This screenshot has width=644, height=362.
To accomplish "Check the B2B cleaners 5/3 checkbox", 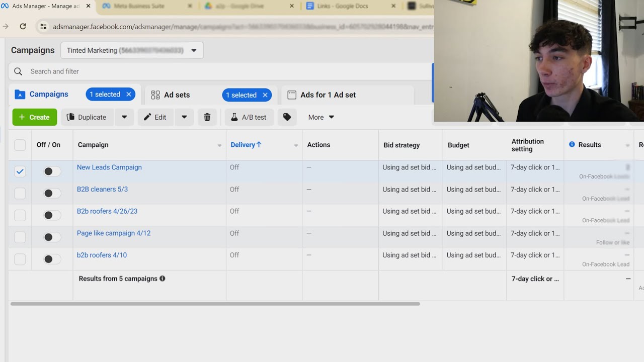I will coord(20,193).
